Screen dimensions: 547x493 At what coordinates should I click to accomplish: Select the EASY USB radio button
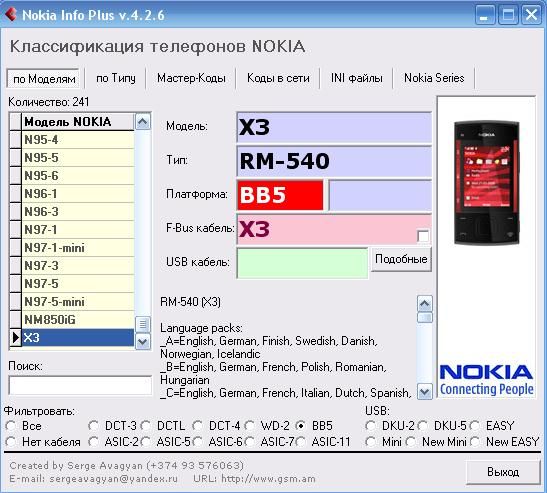474,426
